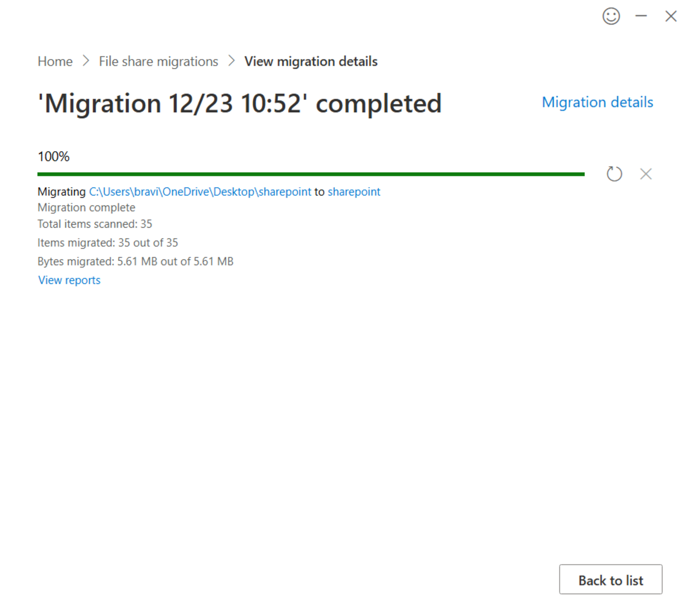Click the chevron after File share migrations
This screenshot has height=616, width=700.
(231, 62)
